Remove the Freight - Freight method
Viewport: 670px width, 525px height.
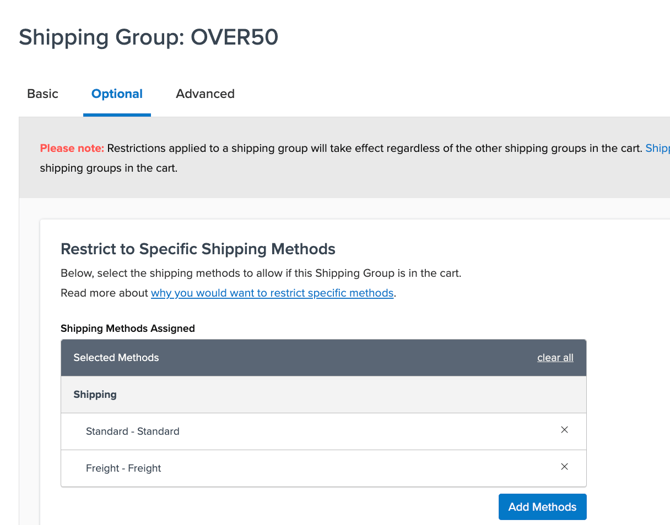click(x=564, y=467)
